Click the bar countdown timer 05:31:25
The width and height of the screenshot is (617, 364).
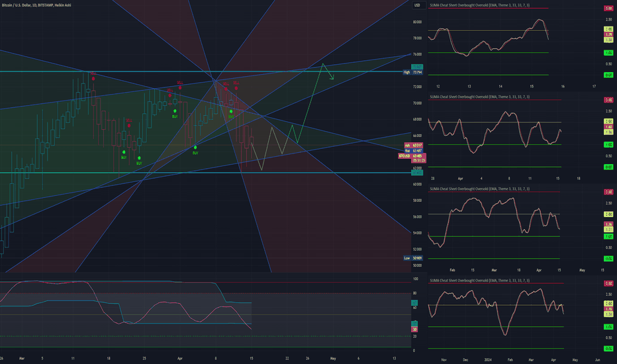(x=418, y=161)
